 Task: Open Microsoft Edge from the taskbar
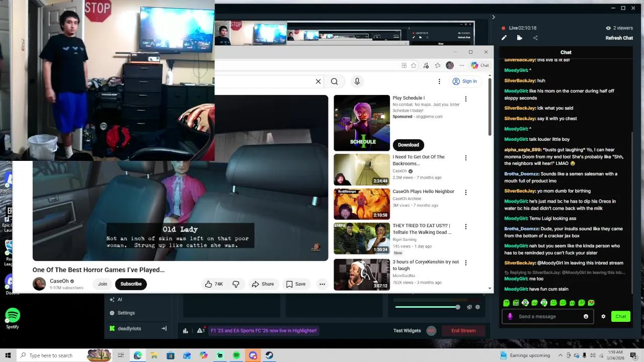tap(137, 355)
